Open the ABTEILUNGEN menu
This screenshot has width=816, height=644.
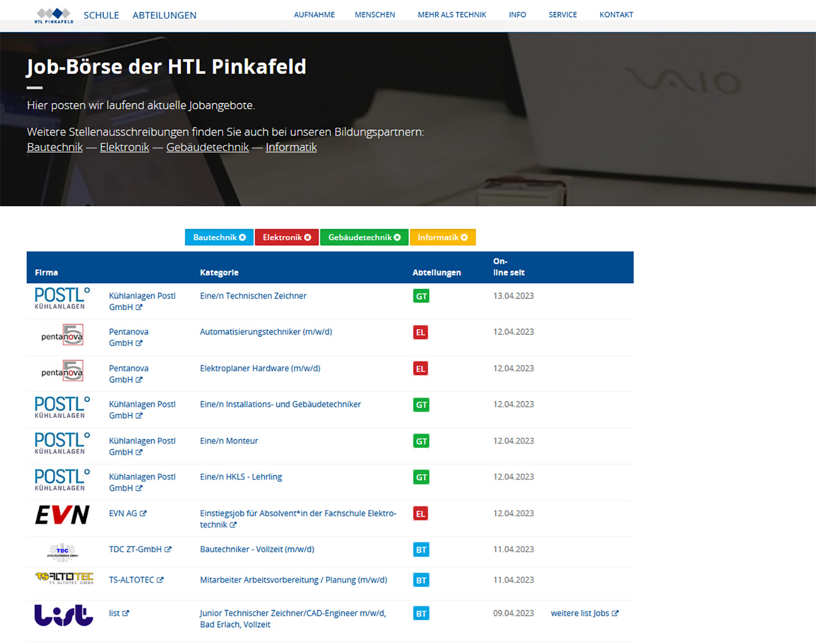tap(164, 15)
